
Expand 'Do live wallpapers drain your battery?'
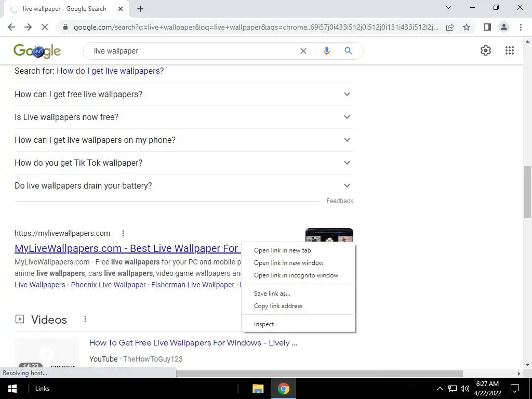click(183, 185)
